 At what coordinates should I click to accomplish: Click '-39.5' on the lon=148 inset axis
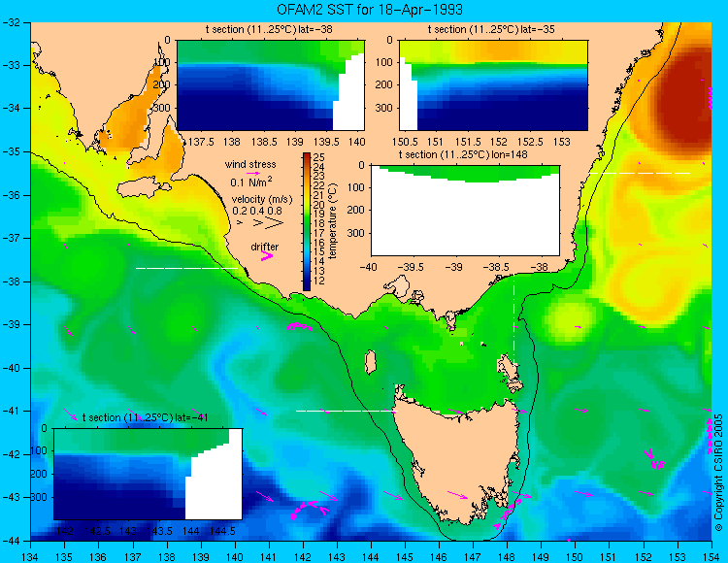point(413,267)
